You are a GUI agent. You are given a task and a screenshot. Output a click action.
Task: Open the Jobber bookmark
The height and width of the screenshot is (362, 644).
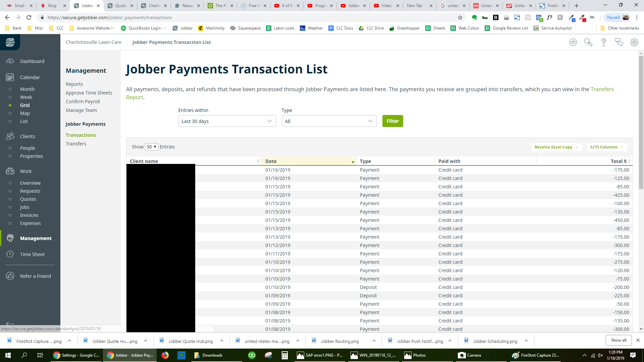(x=182, y=28)
